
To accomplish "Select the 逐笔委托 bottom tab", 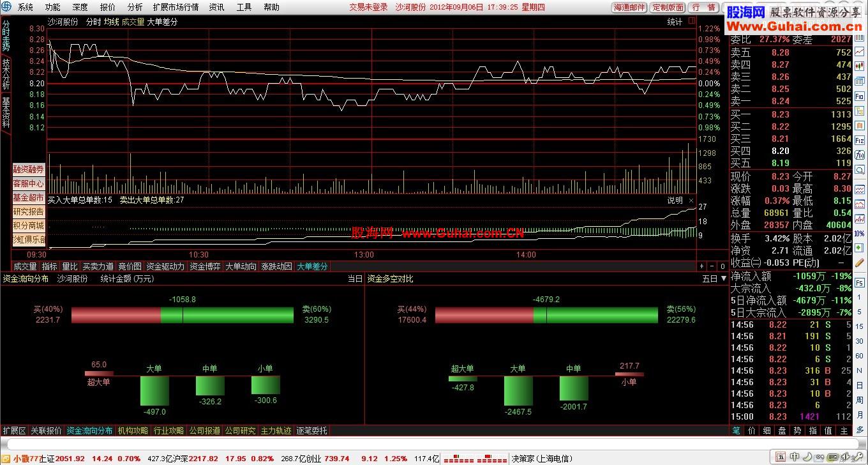I will tap(311, 431).
